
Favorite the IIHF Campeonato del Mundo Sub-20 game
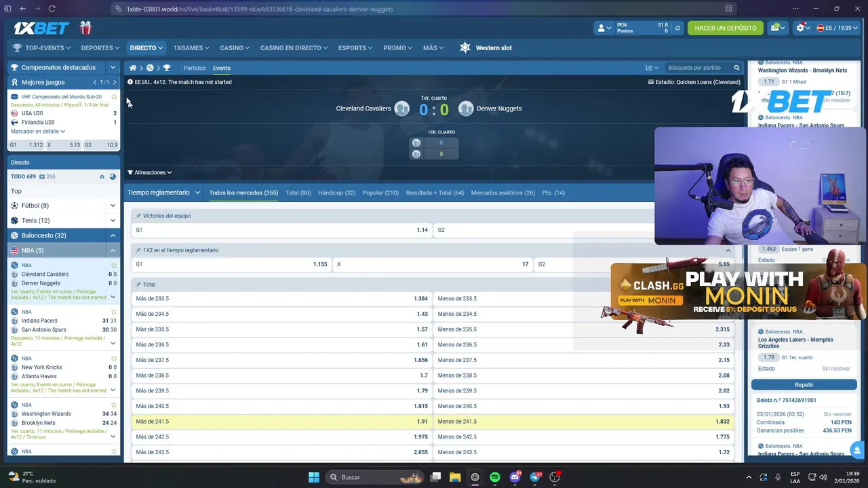pyautogui.click(x=114, y=97)
